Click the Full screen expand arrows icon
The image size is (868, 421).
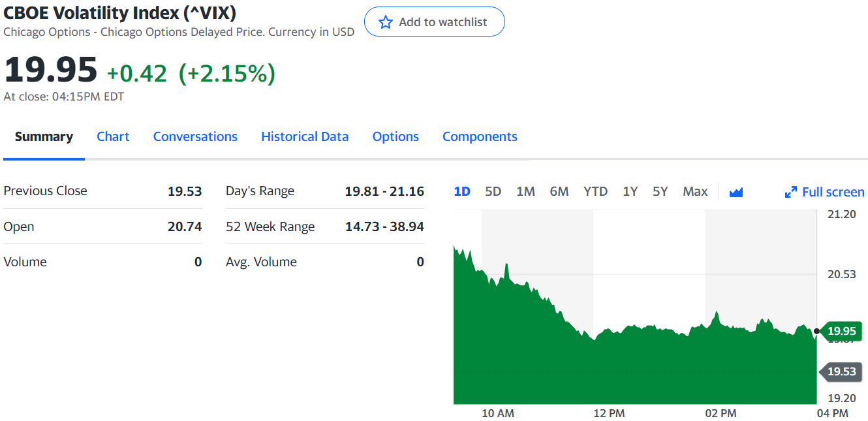point(791,192)
